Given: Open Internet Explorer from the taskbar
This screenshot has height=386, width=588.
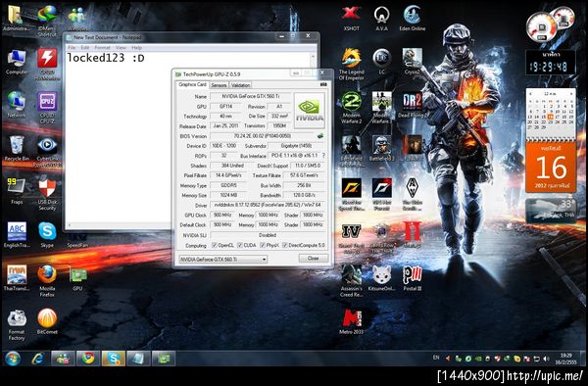Looking at the screenshot, I should pyautogui.click(x=37, y=359).
